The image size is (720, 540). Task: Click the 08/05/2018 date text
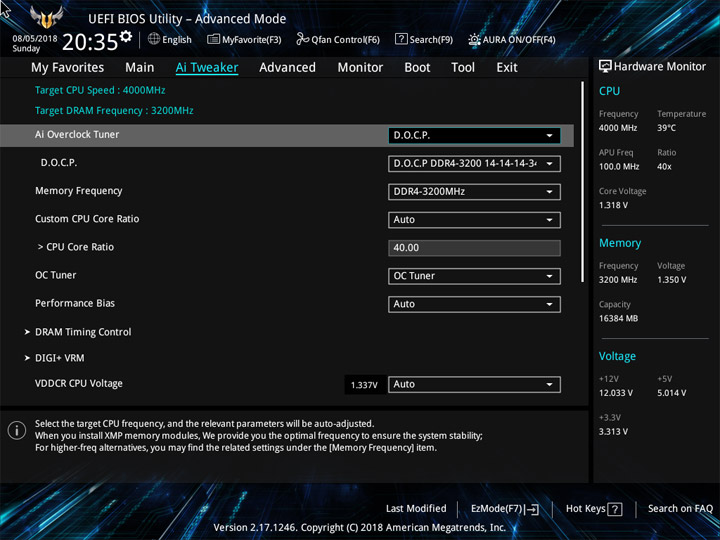click(35, 39)
